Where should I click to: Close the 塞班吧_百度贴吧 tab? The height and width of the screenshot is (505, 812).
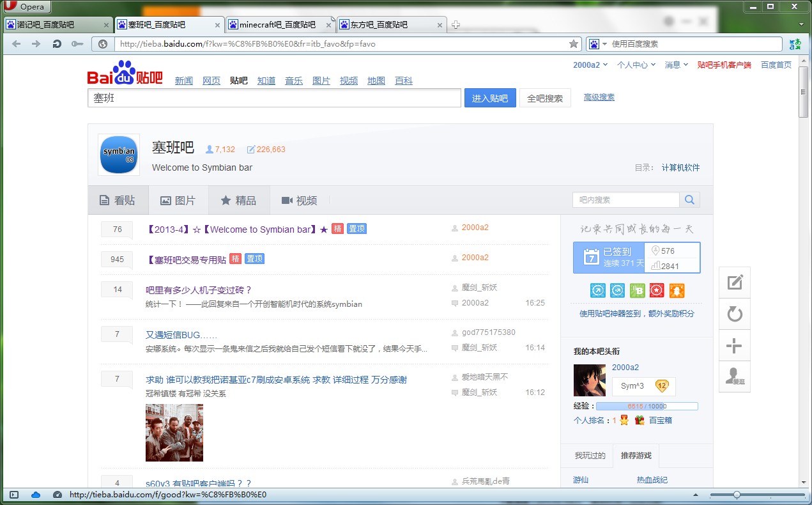coord(217,25)
